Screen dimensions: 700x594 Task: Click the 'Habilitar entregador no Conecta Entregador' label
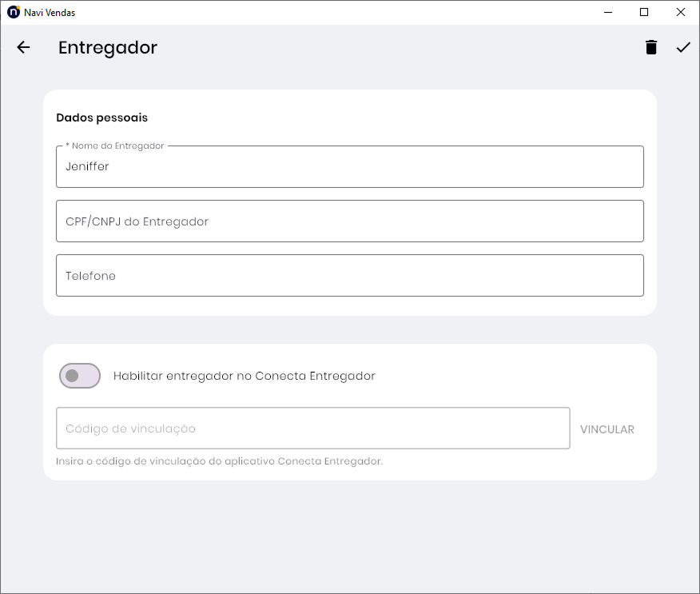tap(244, 376)
